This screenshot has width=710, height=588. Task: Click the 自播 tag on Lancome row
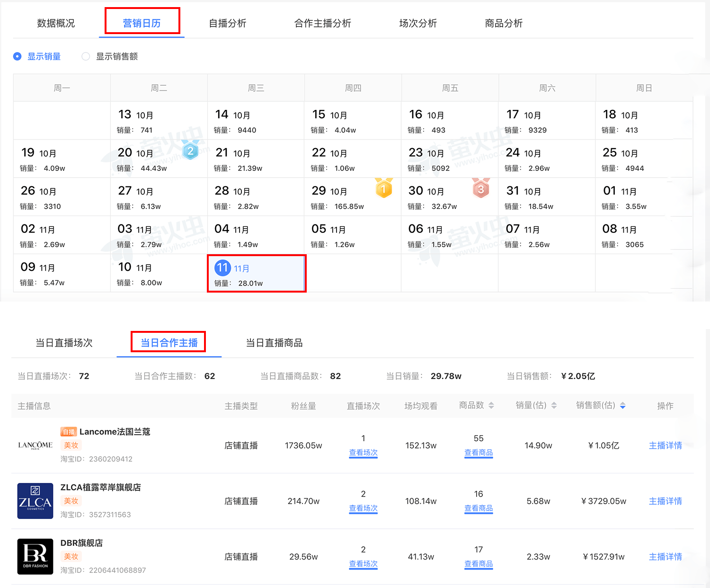pyautogui.click(x=69, y=432)
